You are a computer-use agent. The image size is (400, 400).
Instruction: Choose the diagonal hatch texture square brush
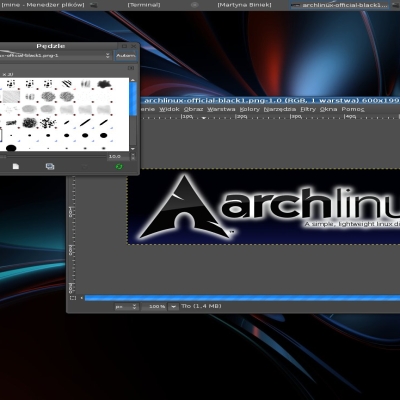point(11,97)
